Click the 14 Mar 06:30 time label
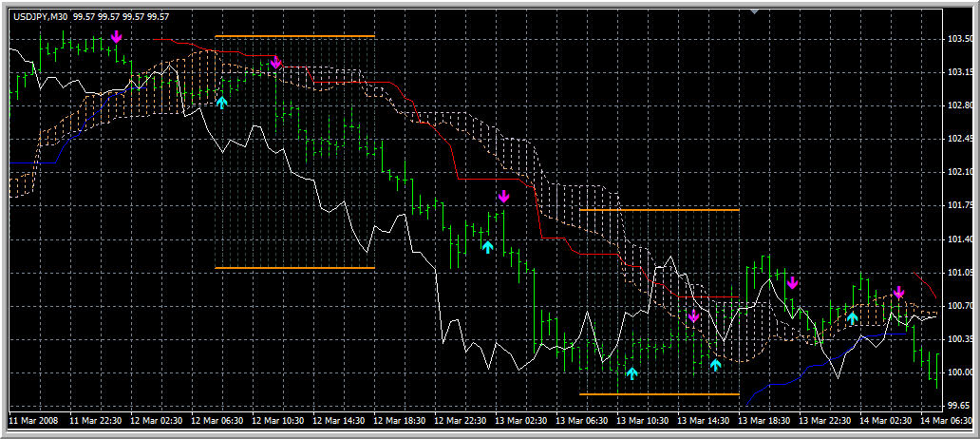Screen dimensions: 980x439 click(946, 421)
